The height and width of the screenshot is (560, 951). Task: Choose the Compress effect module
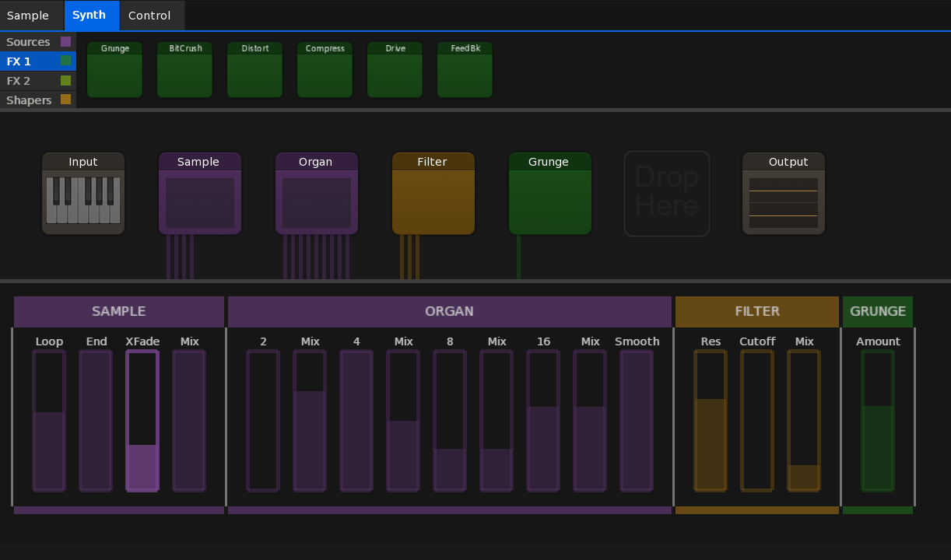click(x=325, y=70)
